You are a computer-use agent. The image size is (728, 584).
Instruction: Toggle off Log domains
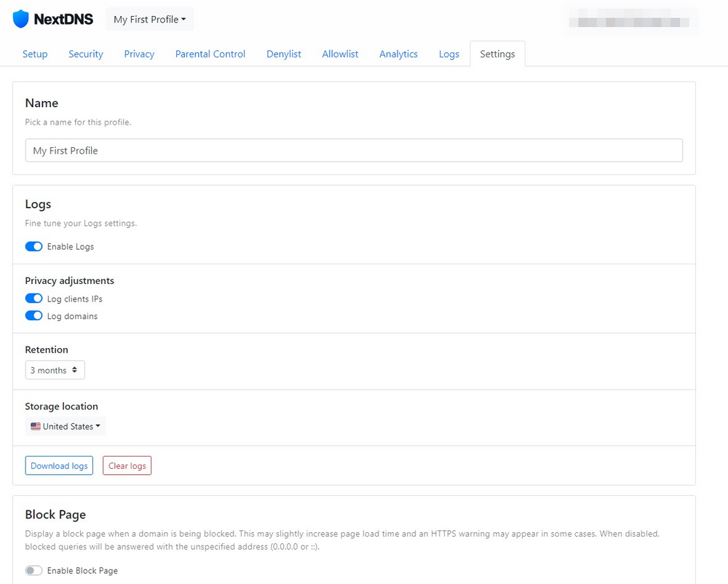[x=33, y=316]
